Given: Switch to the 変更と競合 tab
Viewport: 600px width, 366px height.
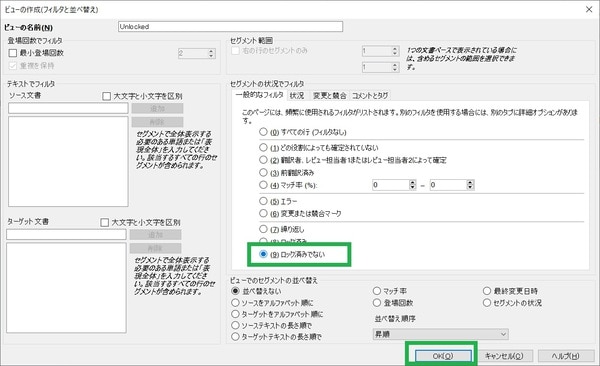Looking at the screenshot, I should coord(329,95).
